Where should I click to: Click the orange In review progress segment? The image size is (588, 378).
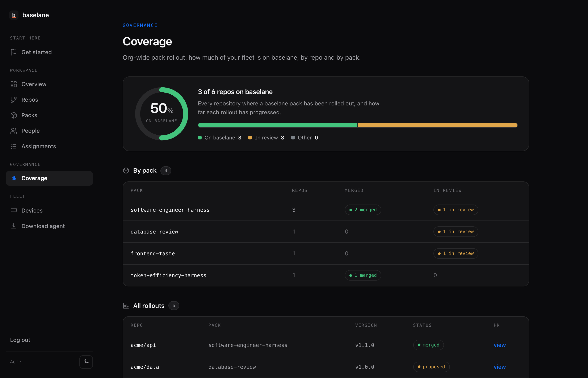coord(438,125)
